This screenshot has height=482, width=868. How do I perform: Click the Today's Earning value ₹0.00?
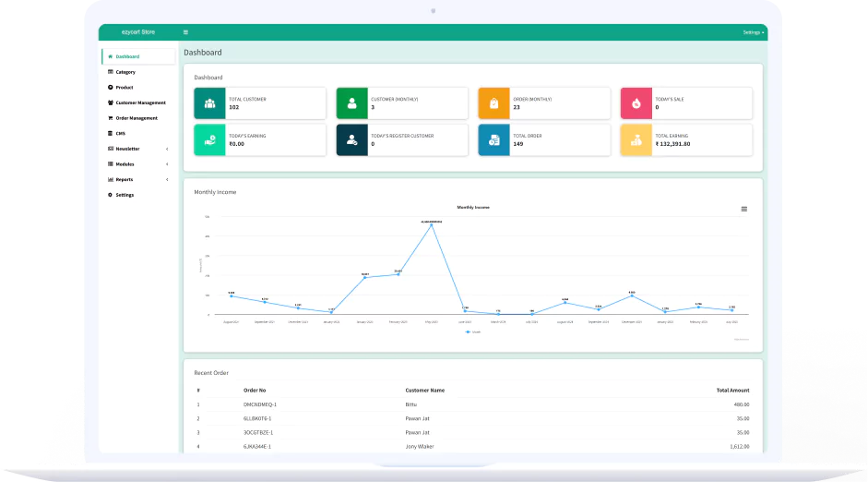[236, 144]
